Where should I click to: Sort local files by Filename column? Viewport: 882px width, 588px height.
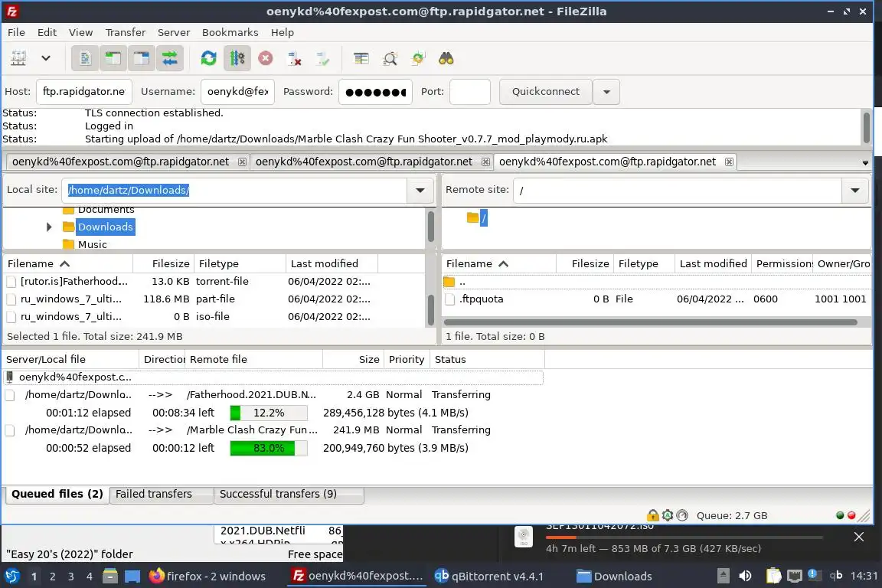tap(68, 264)
